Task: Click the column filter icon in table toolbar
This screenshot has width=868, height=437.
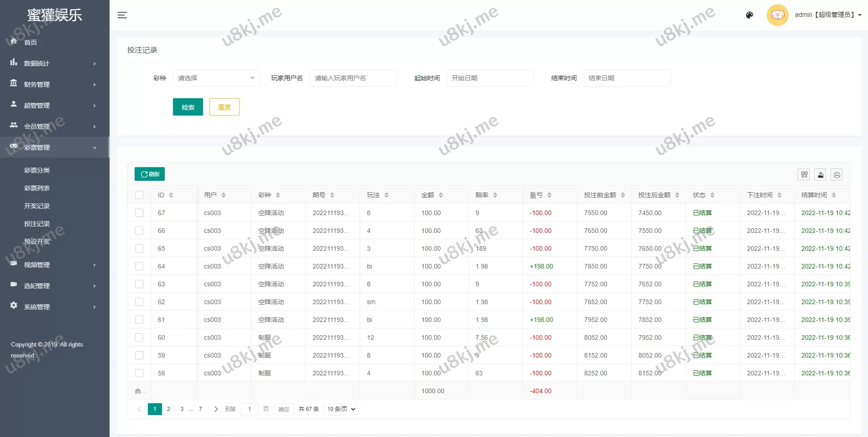Action: pyautogui.click(x=804, y=174)
